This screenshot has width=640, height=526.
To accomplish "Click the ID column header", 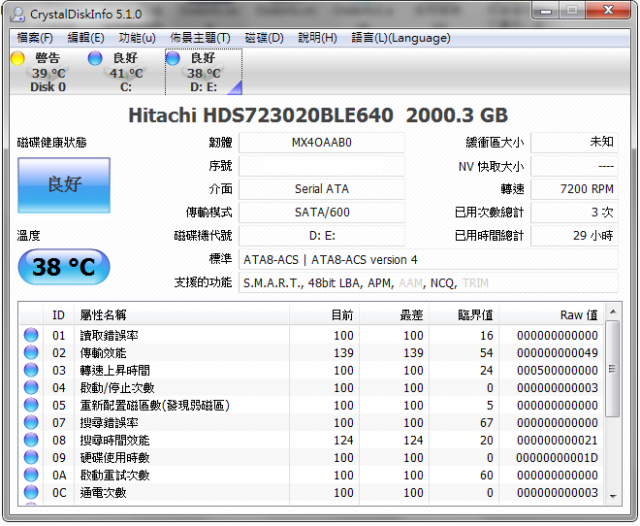I will [x=59, y=315].
